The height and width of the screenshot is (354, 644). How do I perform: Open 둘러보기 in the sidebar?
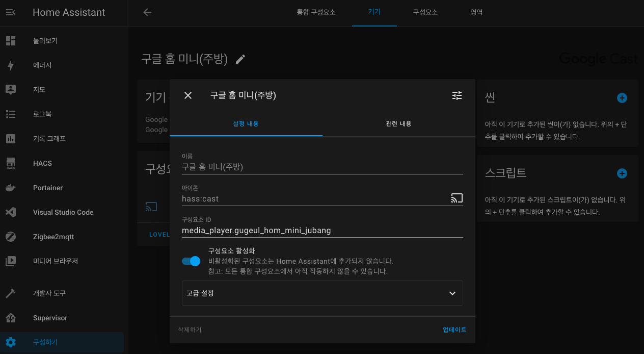(62, 41)
